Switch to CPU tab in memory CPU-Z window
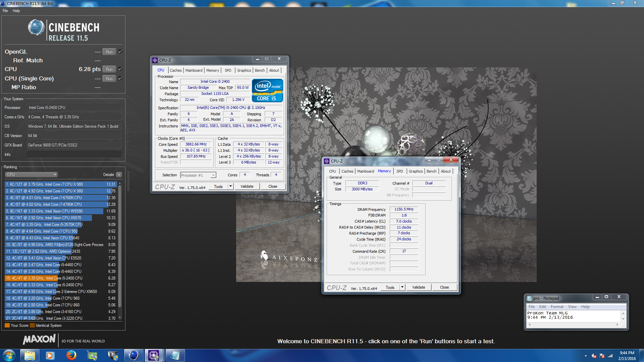The width and height of the screenshot is (644, 362). click(x=332, y=171)
